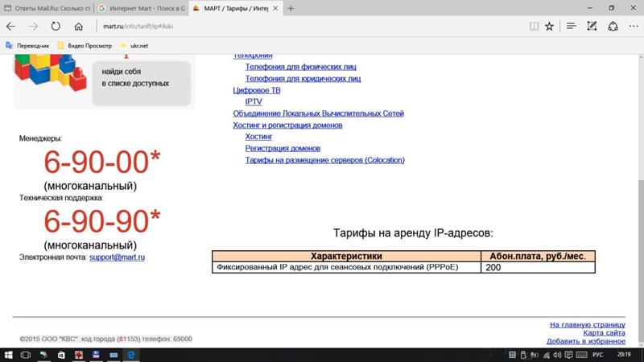
Task: Click the Абон.плата, руб./мес. column header
Action: point(538,256)
